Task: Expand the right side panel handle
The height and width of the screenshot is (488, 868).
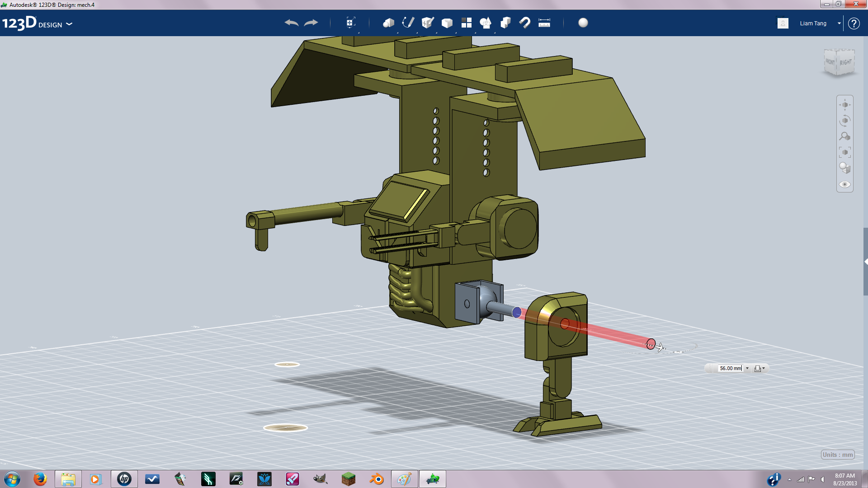Action: (x=865, y=262)
